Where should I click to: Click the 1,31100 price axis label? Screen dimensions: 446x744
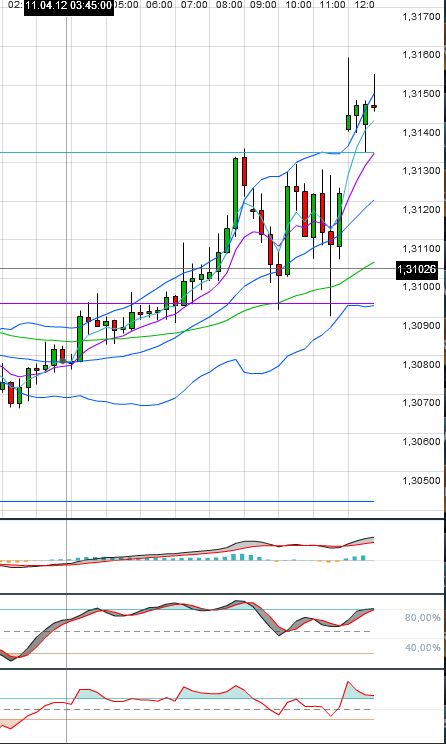click(x=421, y=248)
